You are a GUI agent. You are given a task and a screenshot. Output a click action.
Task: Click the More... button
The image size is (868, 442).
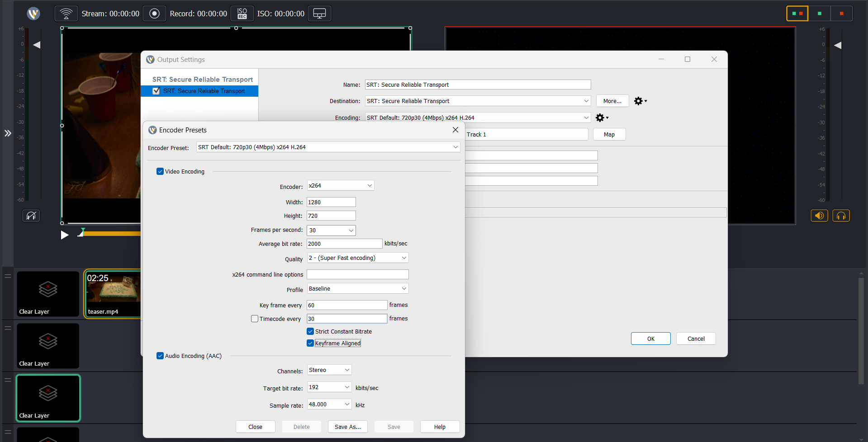pyautogui.click(x=612, y=101)
